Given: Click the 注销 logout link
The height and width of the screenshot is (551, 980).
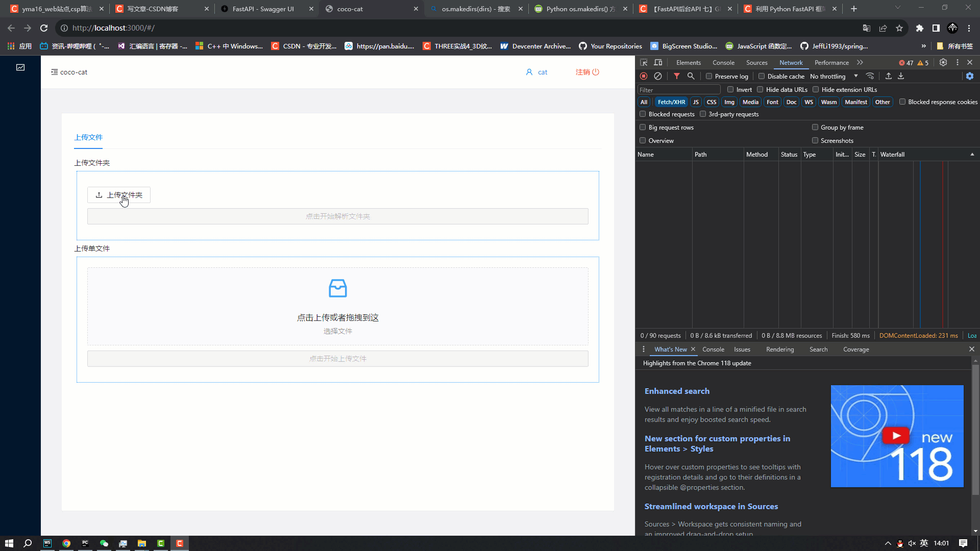Looking at the screenshot, I should 587,72.
